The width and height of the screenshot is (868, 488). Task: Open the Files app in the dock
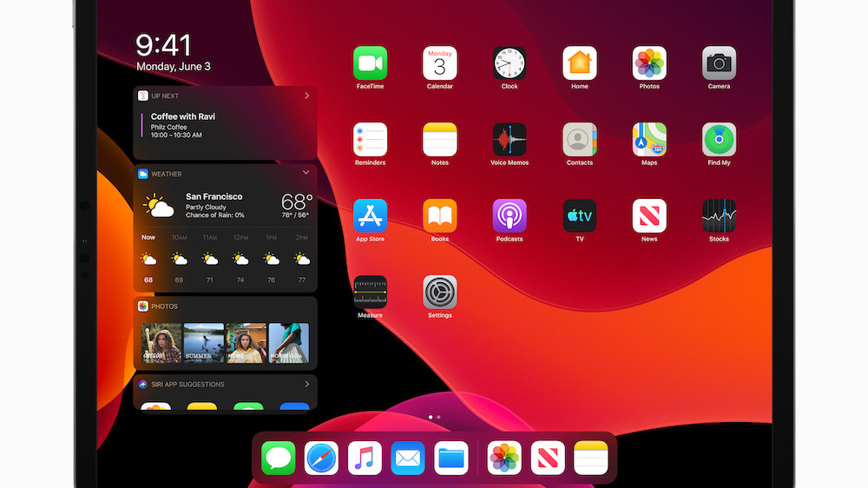[x=450, y=458]
